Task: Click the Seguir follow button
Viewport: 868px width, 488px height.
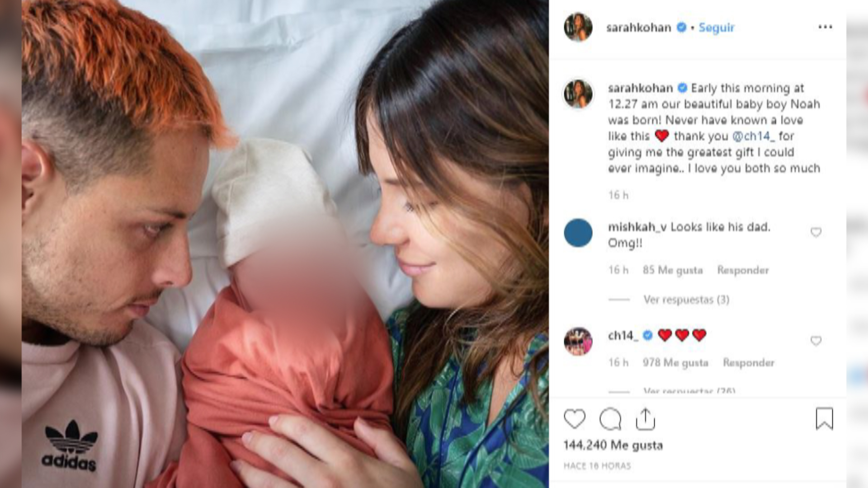Action: point(717,28)
